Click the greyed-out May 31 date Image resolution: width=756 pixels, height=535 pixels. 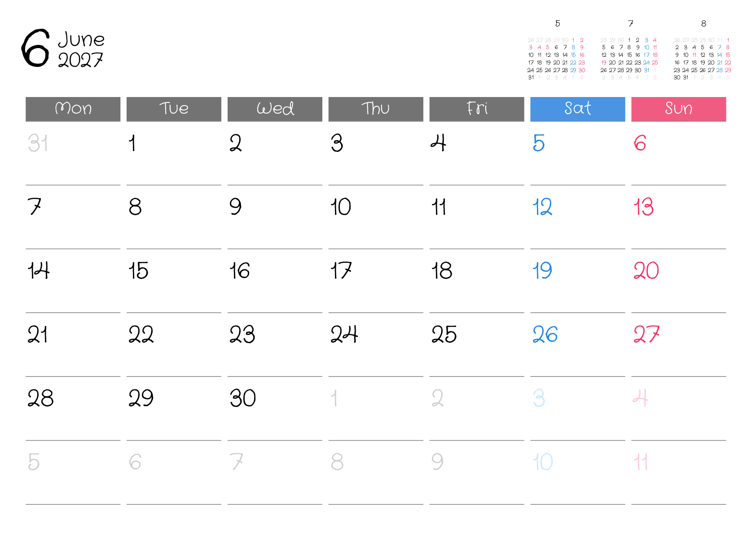pos(38,144)
